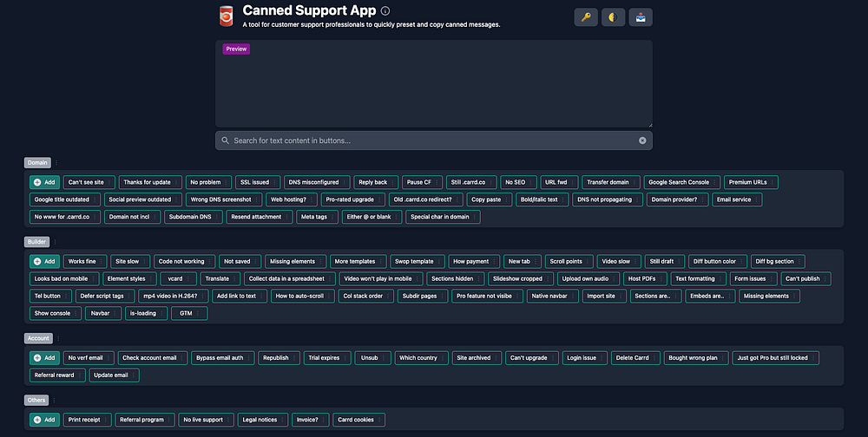
Task: Pick the Pro-rated upgrade message
Action: (353, 199)
